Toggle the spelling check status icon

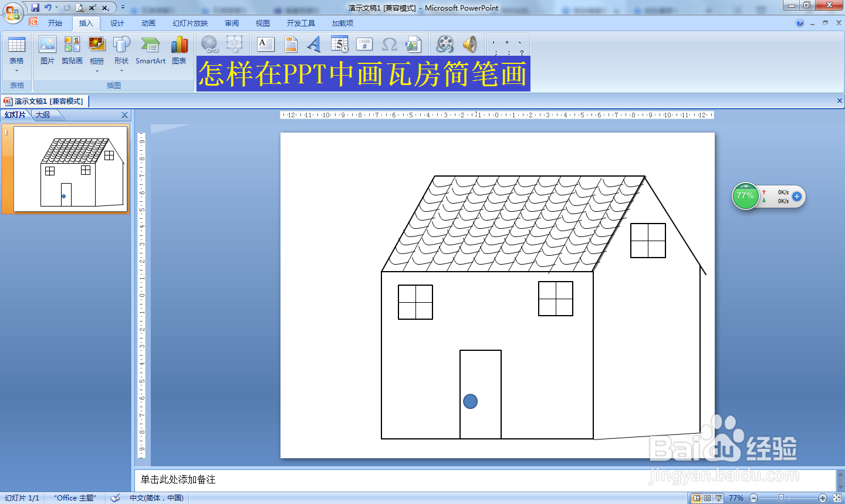point(115,498)
